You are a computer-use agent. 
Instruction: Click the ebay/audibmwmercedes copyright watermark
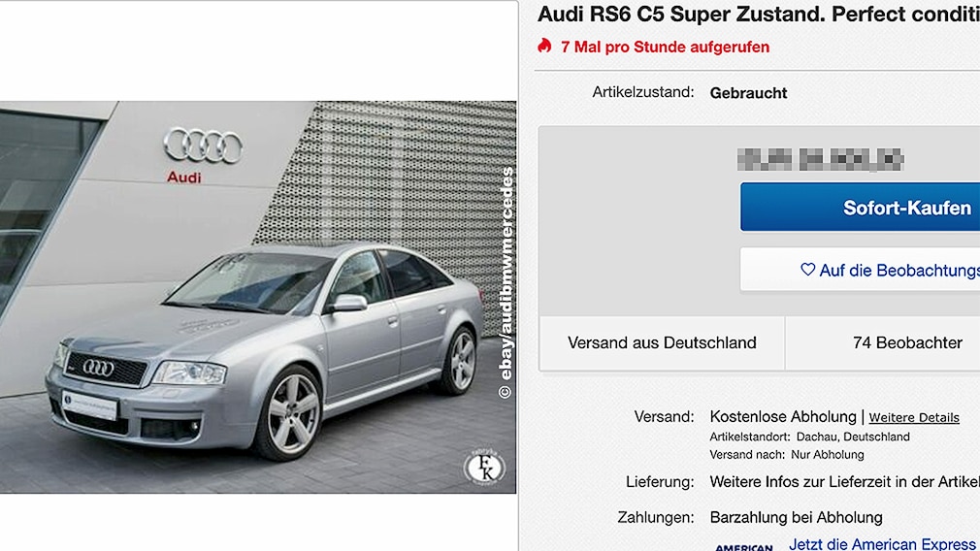[x=506, y=282]
